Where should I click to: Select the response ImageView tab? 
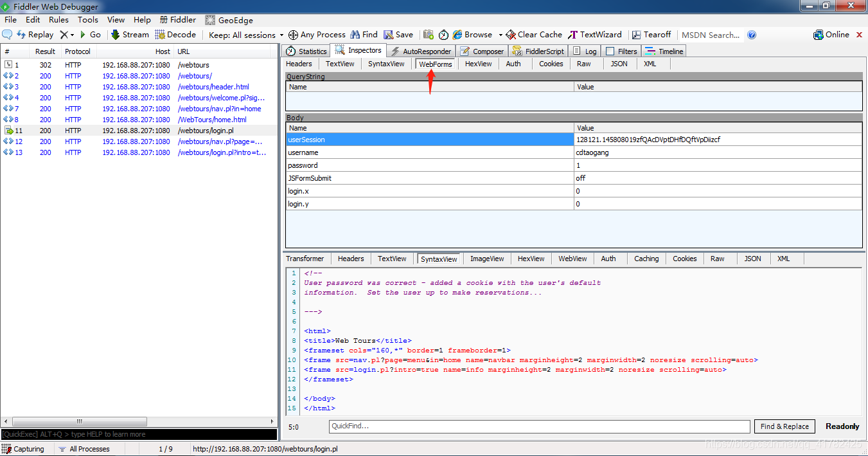click(487, 259)
